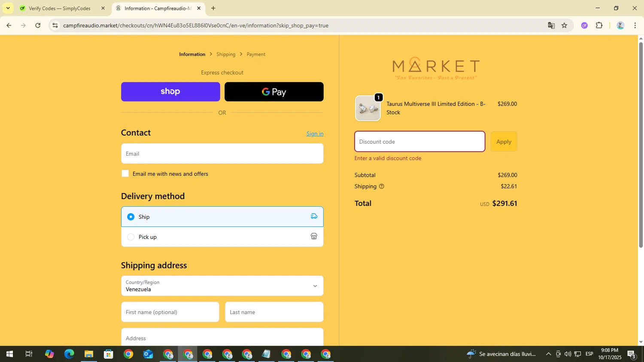Screen dimensions: 644x362
Task: Apply the discount code
Action: click(504, 142)
